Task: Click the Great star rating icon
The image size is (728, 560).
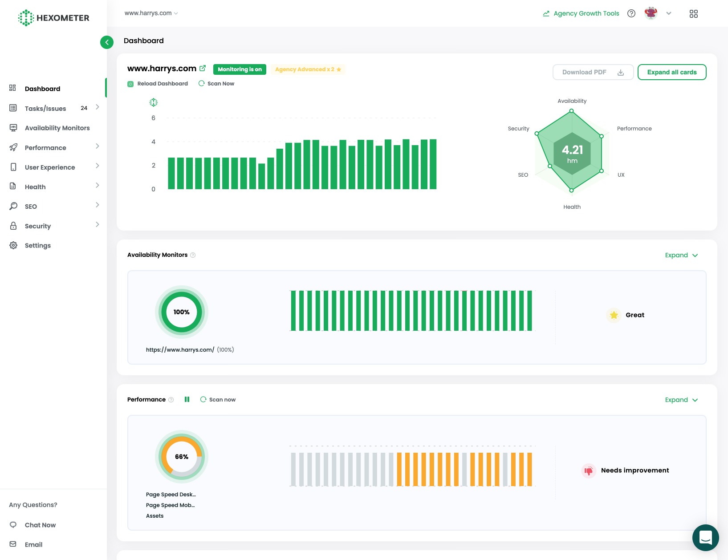Action: click(x=614, y=315)
